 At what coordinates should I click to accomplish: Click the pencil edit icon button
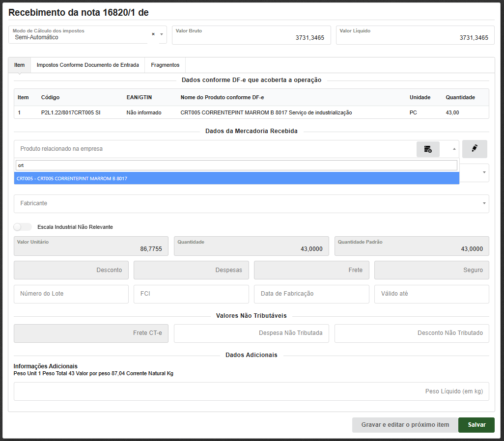474,149
